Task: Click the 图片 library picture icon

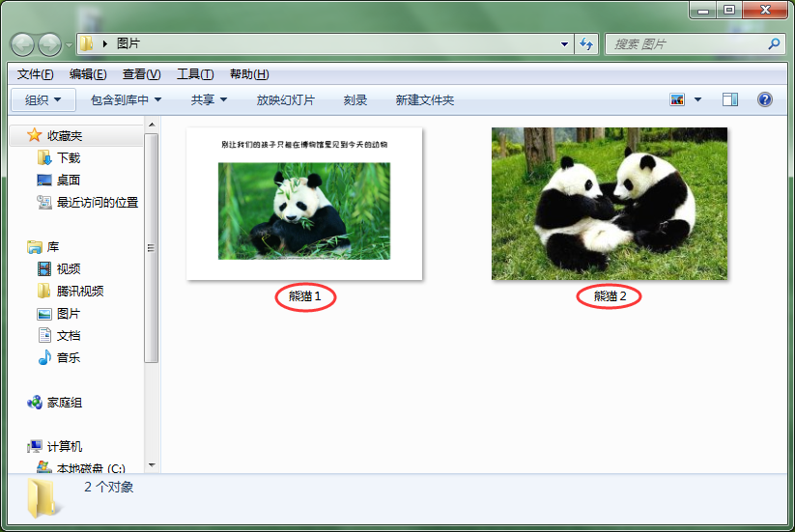Action: (x=44, y=314)
